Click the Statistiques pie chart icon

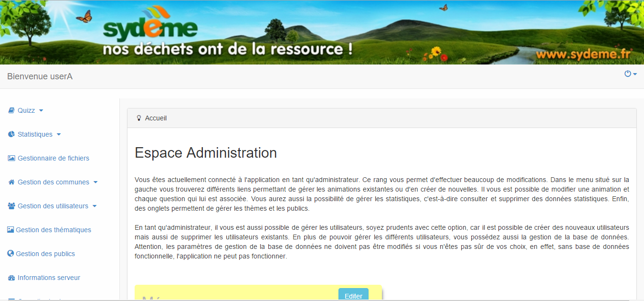tap(11, 134)
